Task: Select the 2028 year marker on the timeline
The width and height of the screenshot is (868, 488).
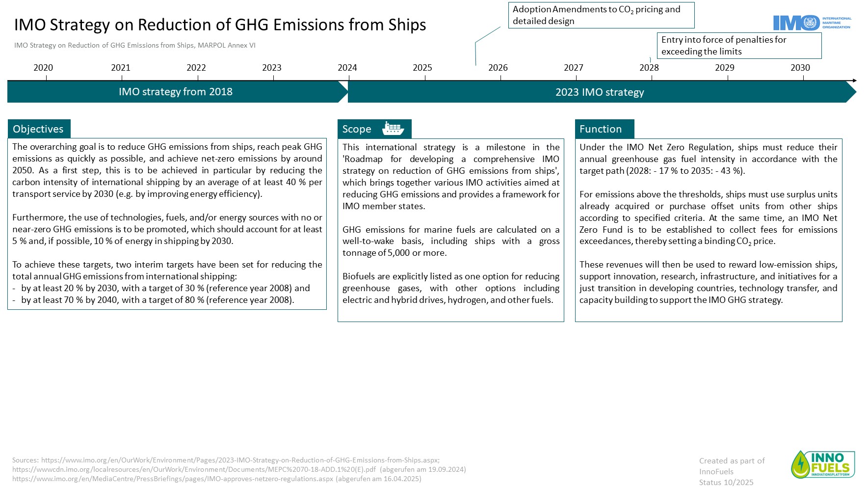Action: click(x=649, y=68)
